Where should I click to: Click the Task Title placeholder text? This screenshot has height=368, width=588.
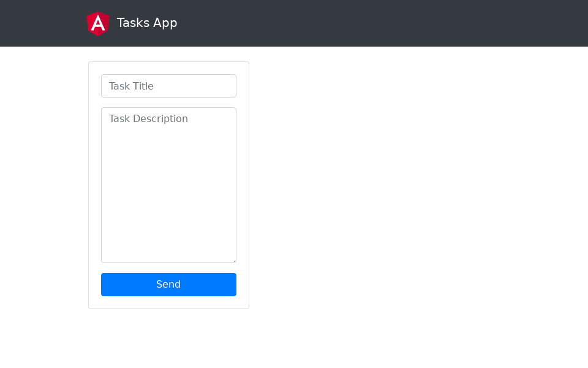131,86
